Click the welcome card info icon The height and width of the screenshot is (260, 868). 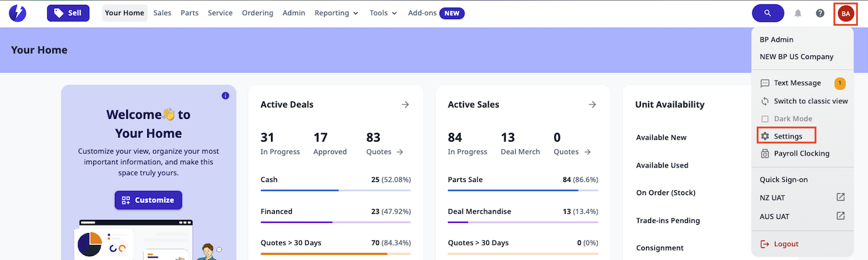click(225, 96)
